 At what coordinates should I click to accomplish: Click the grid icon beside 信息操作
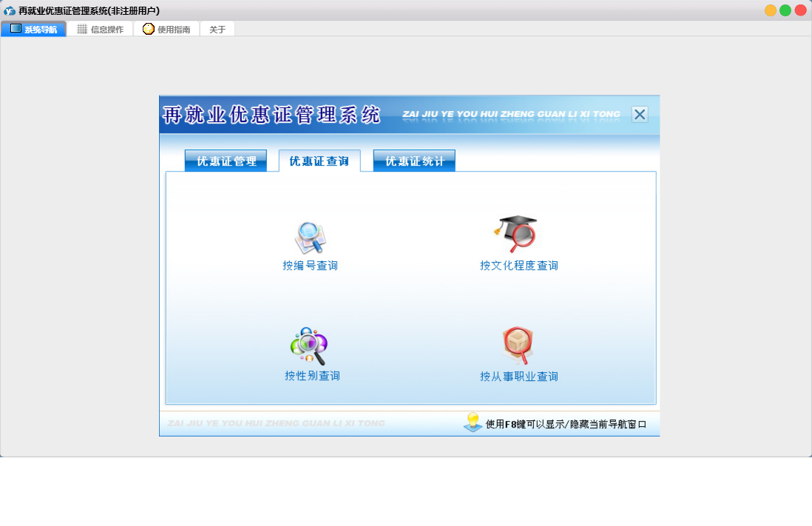tap(82, 29)
